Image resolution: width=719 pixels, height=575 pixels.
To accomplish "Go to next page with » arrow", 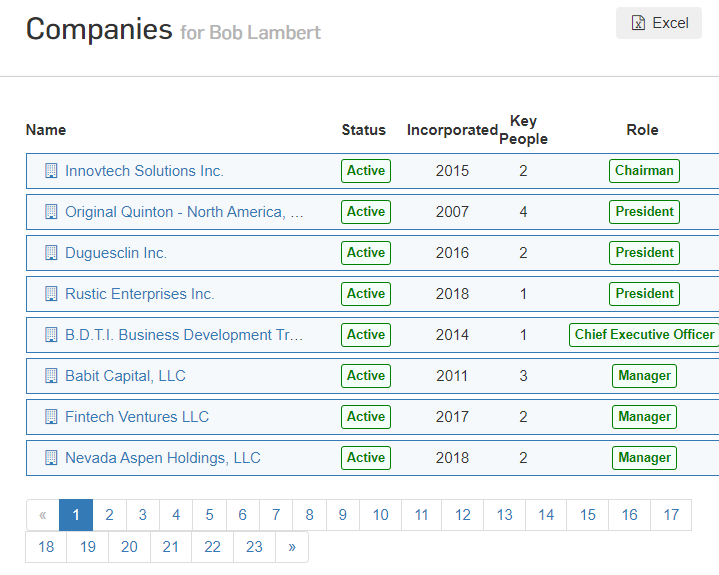I will (x=292, y=547).
